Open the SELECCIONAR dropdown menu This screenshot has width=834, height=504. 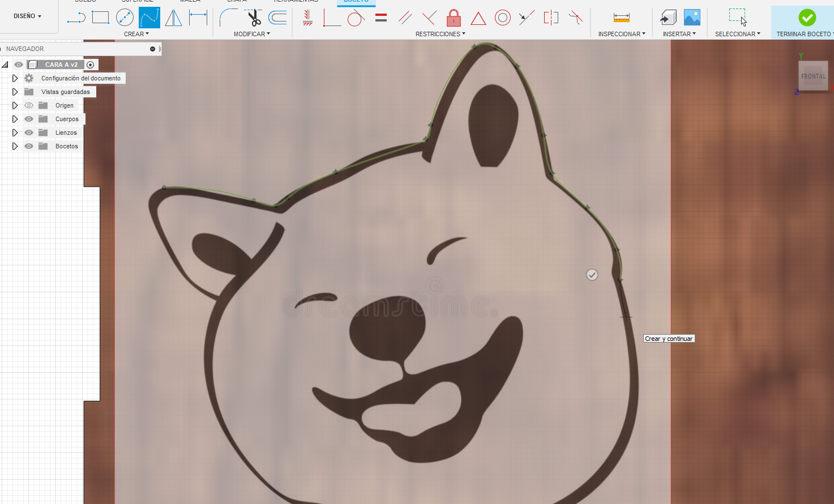point(738,34)
